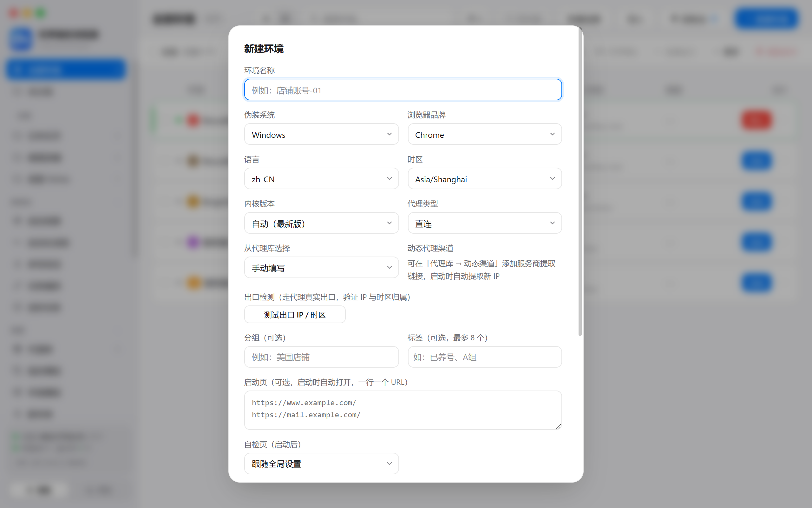Image resolution: width=812 pixels, height=508 pixels.
Task: Open the 浏览器品牌 Chrome dropdown
Action: [485, 134]
